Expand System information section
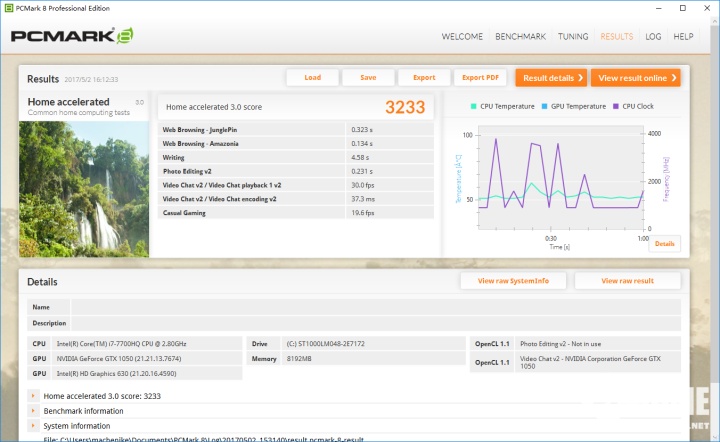 [34, 426]
